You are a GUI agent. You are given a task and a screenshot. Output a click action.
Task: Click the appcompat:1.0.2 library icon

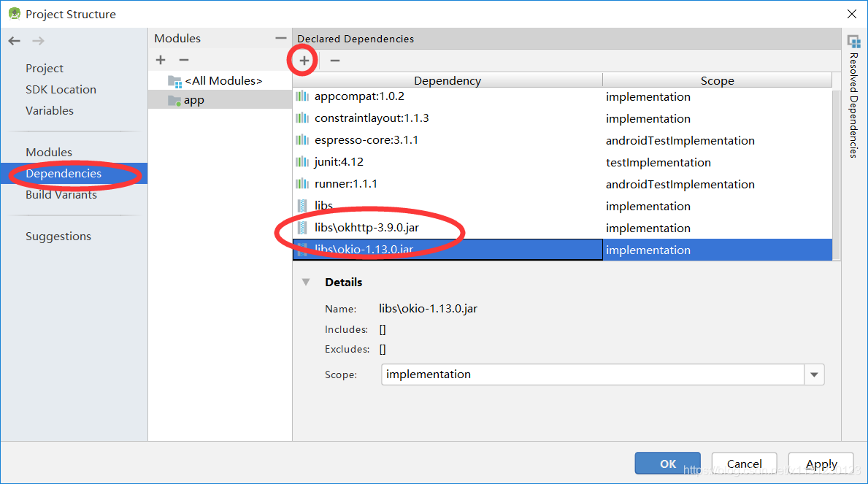302,96
